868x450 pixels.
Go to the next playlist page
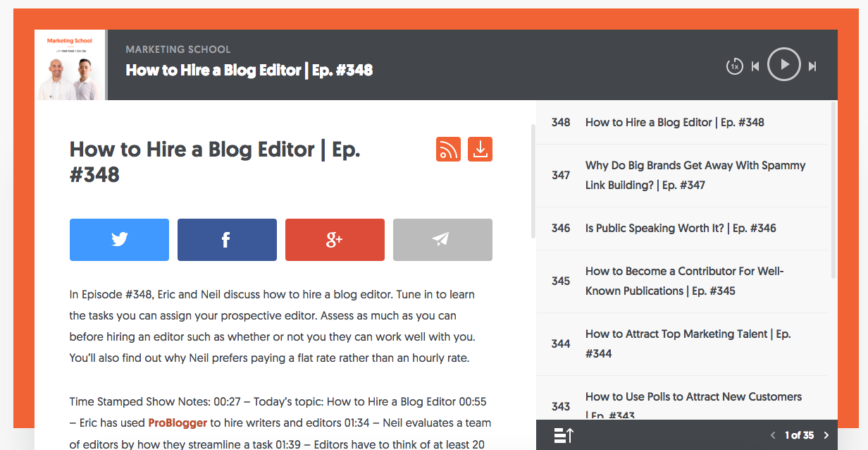(x=826, y=435)
